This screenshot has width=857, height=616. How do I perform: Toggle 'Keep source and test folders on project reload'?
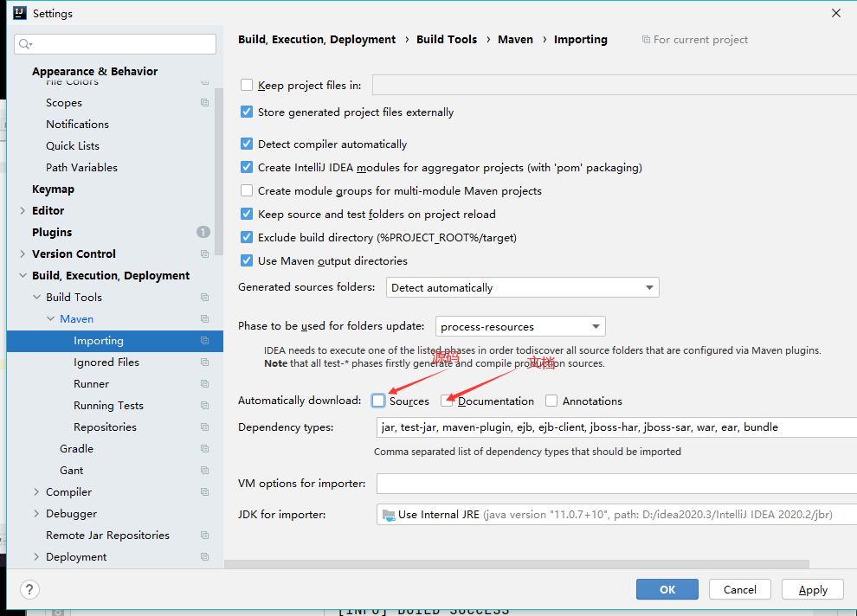click(x=247, y=214)
